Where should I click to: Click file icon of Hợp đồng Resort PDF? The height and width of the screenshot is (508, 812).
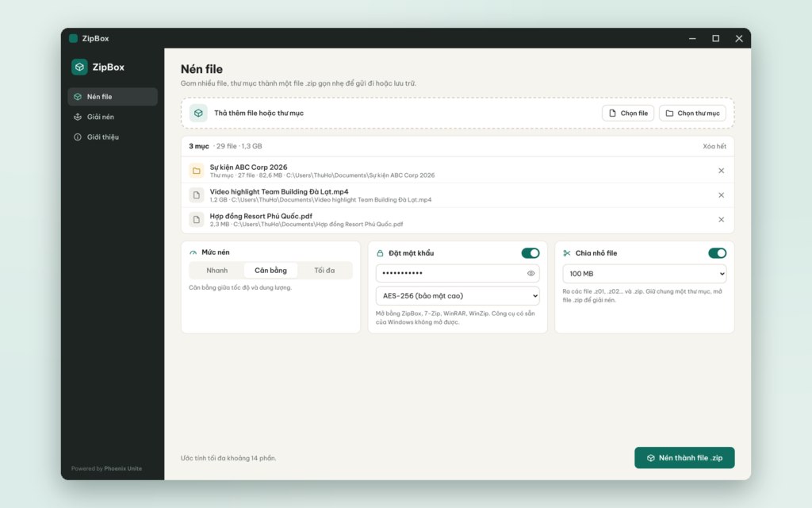tap(197, 220)
